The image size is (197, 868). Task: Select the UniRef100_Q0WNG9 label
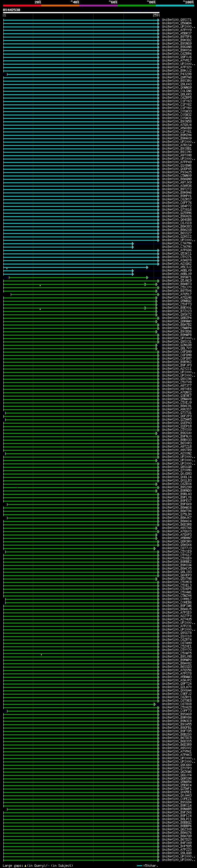[177, 88]
